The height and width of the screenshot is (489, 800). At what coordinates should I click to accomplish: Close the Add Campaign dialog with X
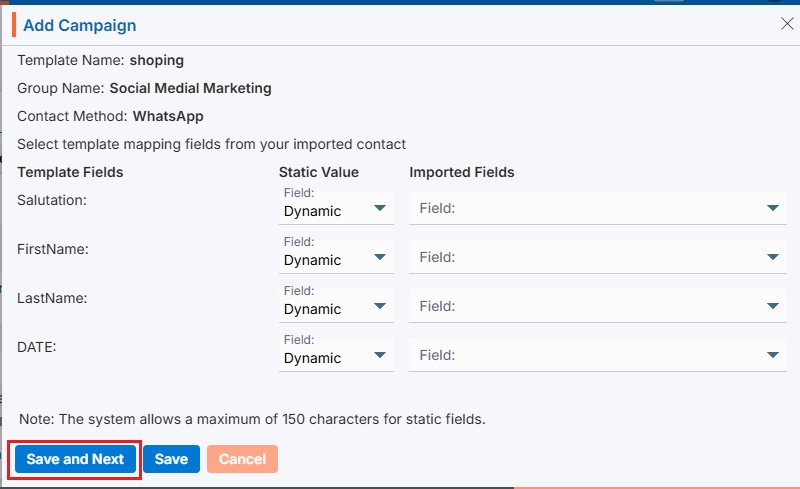pos(787,24)
